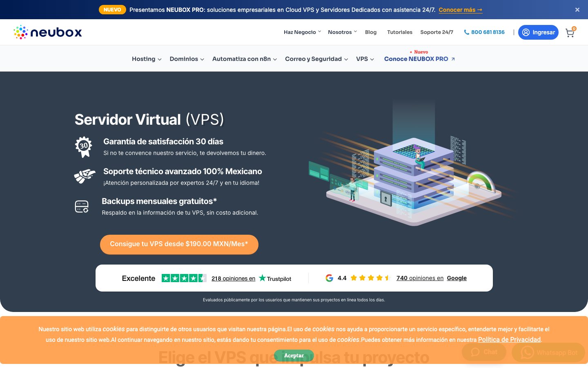Image resolution: width=588 pixels, height=368 pixels.
Task: Click the Conocer más banner link
Action: pyautogui.click(x=461, y=10)
